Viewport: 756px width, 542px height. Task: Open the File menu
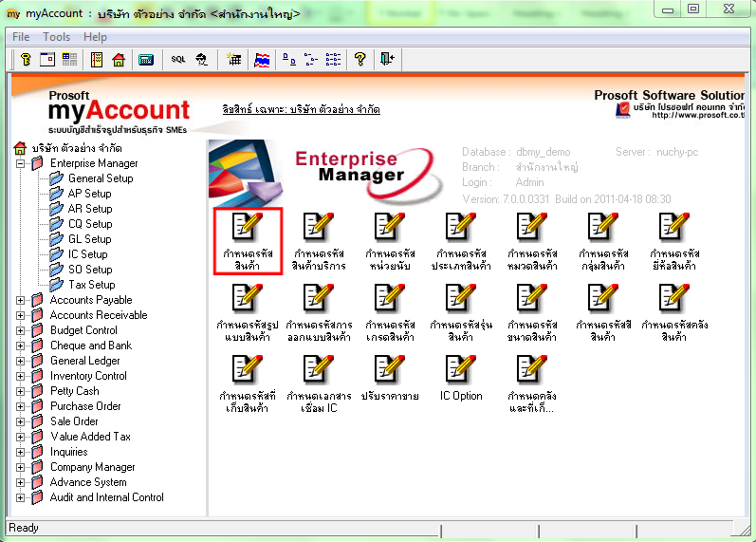click(x=21, y=37)
